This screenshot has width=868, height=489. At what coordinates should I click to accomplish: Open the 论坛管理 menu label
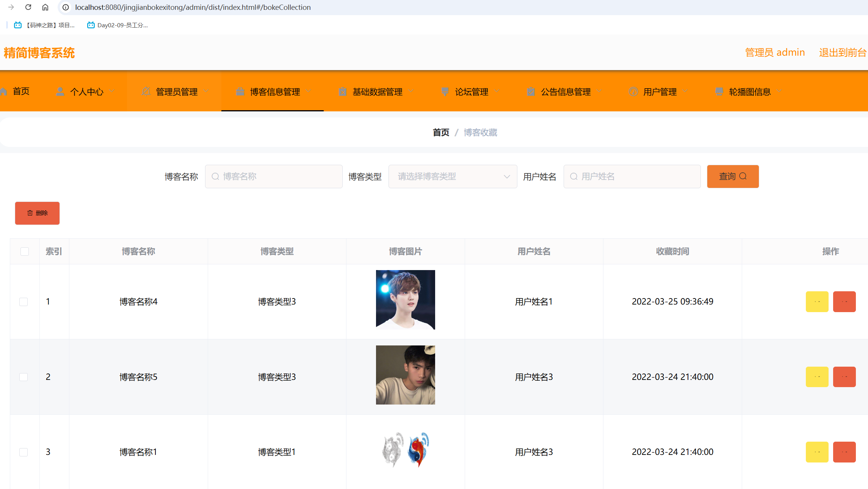click(472, 92)
